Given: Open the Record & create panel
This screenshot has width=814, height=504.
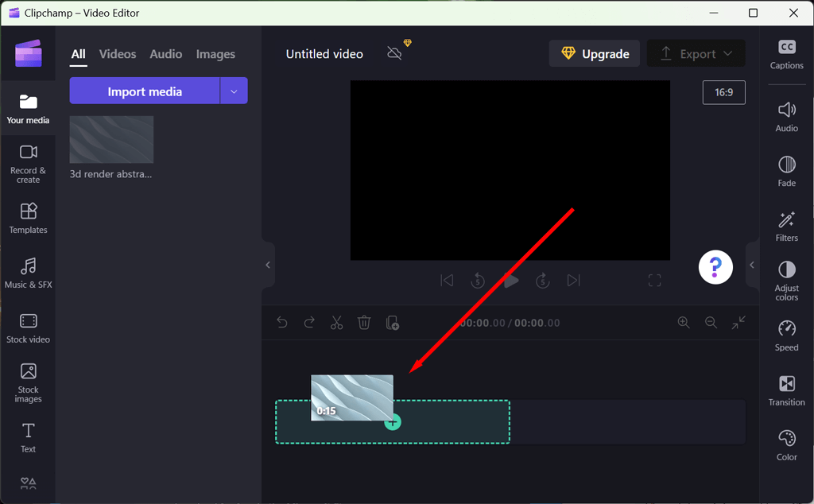Looking at the screenshot, I should point(28,163).
